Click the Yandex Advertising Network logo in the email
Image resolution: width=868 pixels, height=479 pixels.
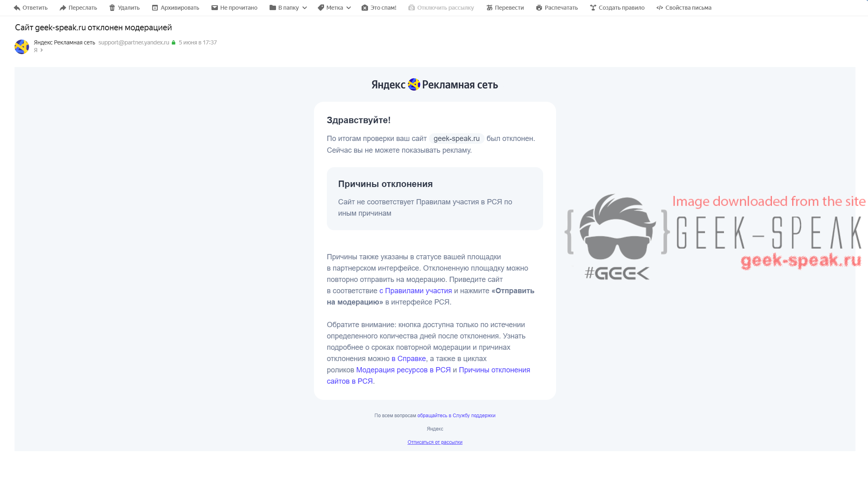[435, 85]
